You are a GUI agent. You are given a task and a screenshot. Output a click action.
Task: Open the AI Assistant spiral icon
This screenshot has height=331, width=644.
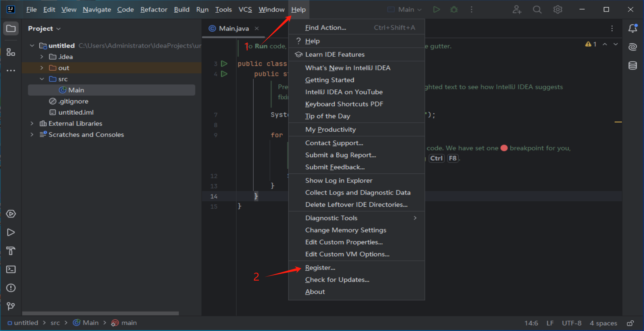pyautogui.click(x=633, y=47)
